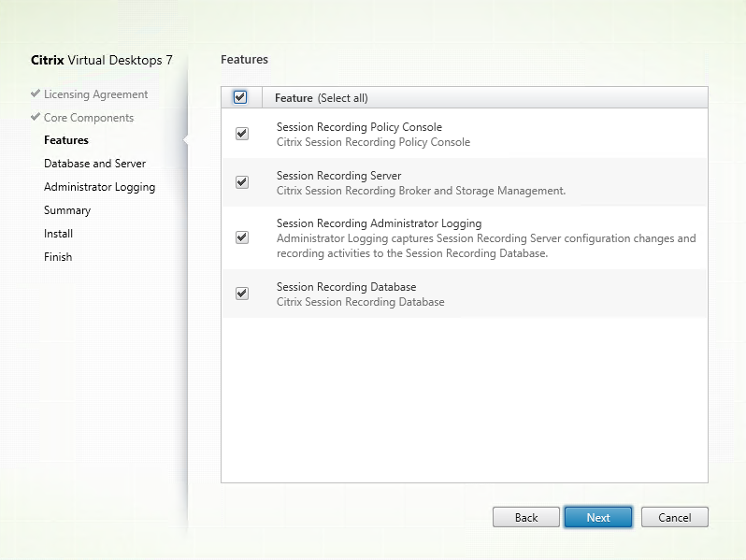Image resolution: width=746 pixels, height=560 pixels.
Task: Click the Next button
Action: (x=598, y=517)
